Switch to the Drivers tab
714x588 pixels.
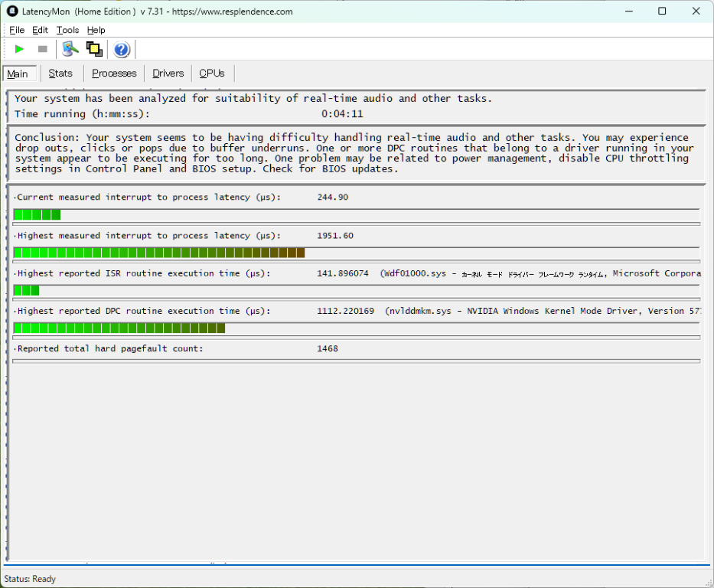(x=168, y=73)
